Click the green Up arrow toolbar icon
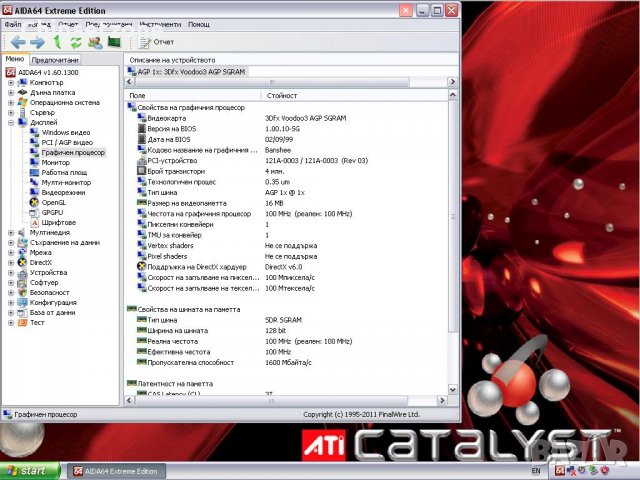Viewport: 640px width, 480px height. (x=58, y=42)
